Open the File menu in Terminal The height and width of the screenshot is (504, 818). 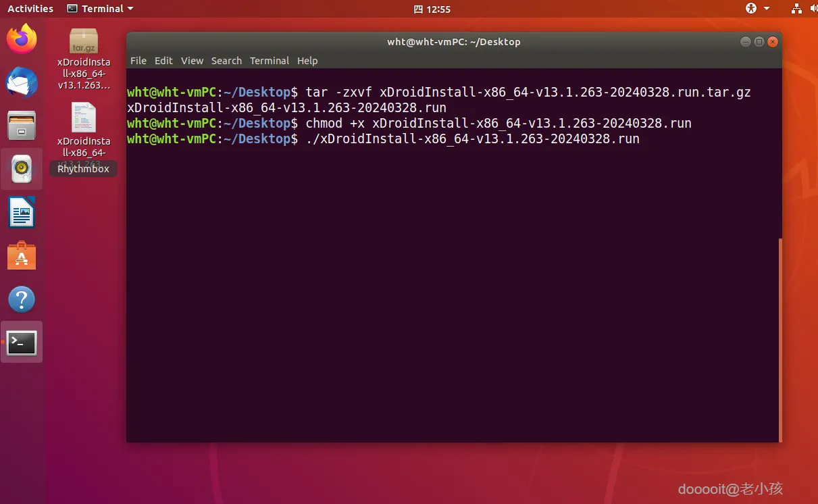point(138,60)
